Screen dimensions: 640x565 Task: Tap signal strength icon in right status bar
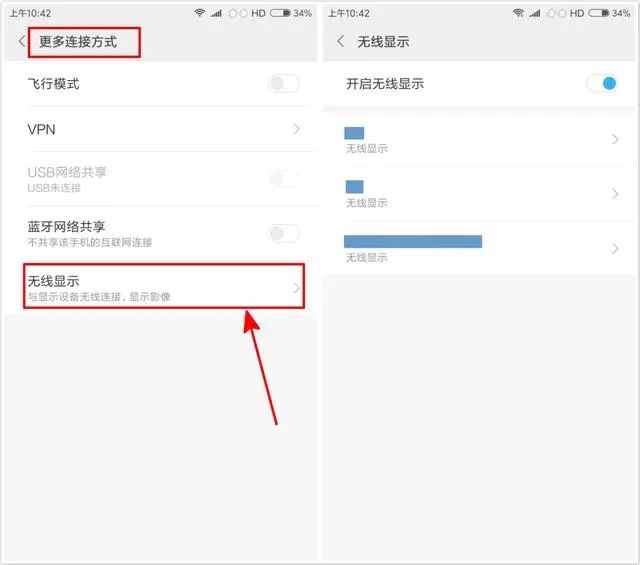pos(535,13)
